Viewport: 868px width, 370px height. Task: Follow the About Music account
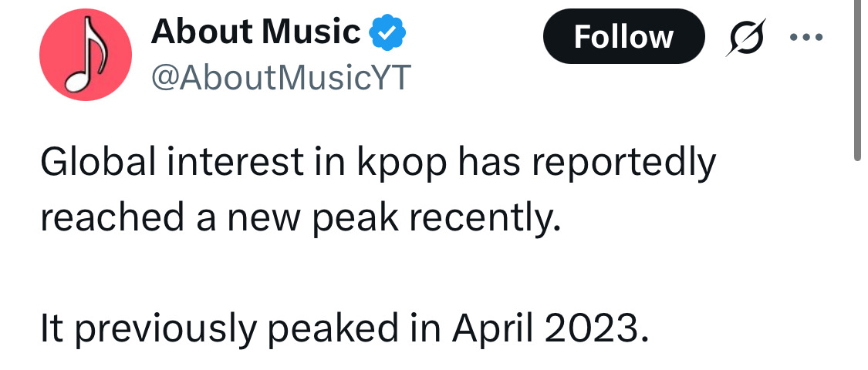(624, 36)
